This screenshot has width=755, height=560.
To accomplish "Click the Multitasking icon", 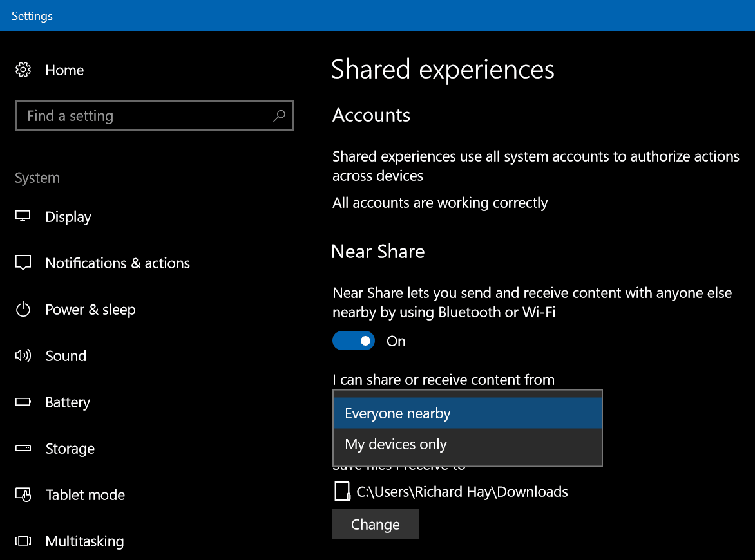I will coord(23,541).
